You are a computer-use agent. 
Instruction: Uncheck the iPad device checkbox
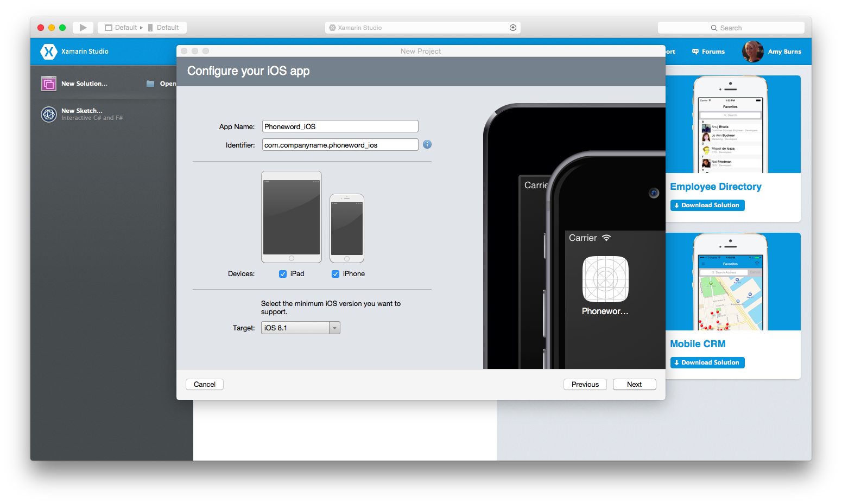[283, 274]
